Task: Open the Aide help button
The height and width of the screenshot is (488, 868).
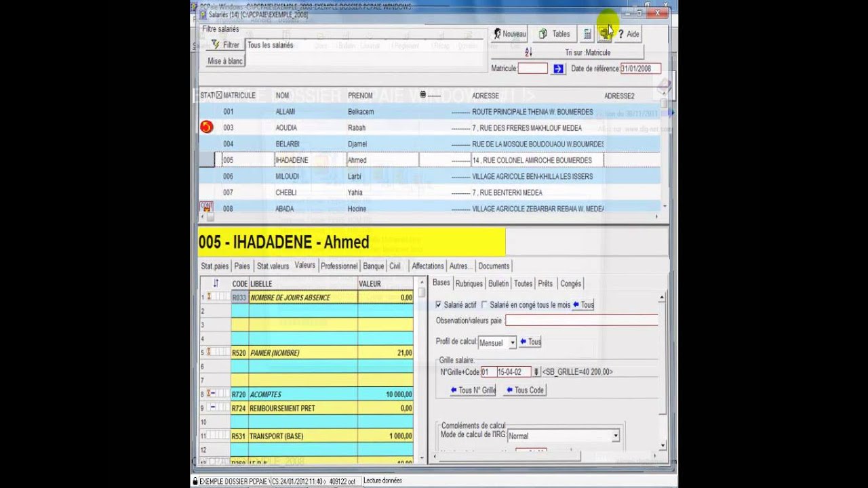Action: coord(629,34)
